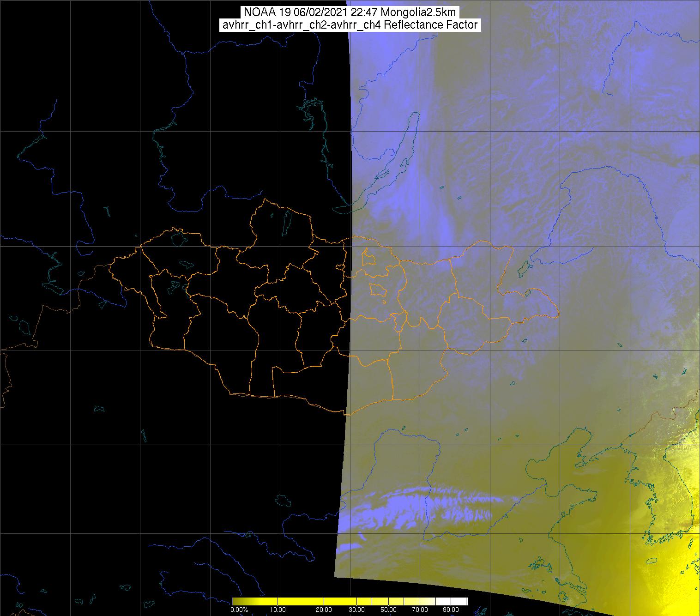Viewport: 700px width, 616px height.
Task: Select the 'avhrr_ch1-avhrr_ch2-avhrr_ch4 Reflectance Factor' caption
Action: (350, 25)
